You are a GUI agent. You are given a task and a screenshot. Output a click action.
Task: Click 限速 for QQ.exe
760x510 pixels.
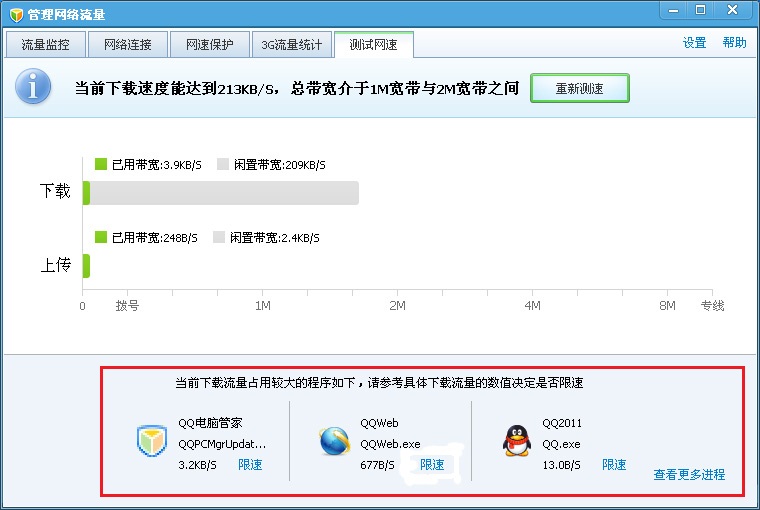(x=614, y=465)
